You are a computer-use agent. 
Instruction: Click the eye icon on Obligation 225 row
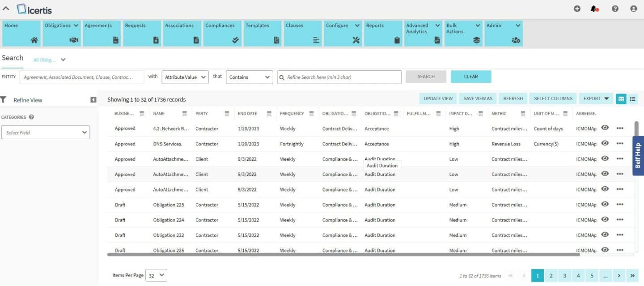(605, 205)
